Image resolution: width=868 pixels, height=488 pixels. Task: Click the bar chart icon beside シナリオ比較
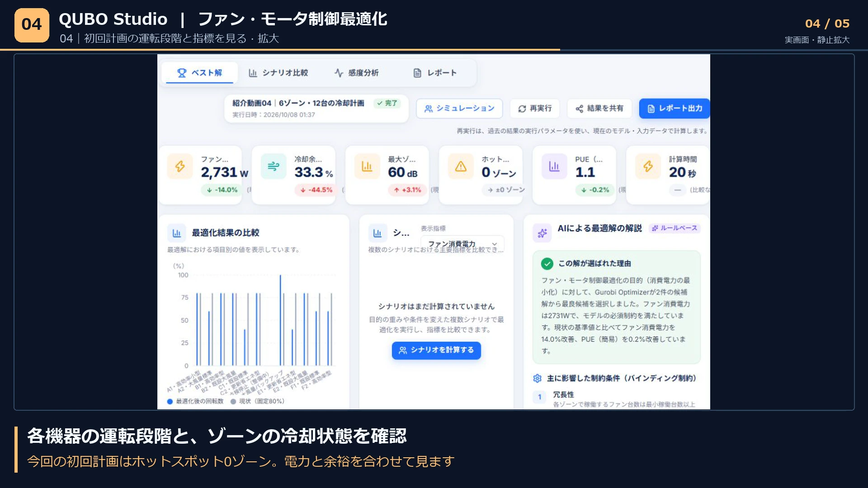[x=253, y=73]
